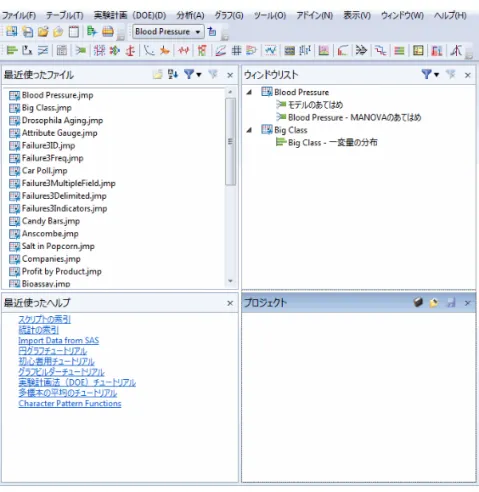The image size is (479, 492).
Task: Select Drosophila Aging.jmp in the recent files
Action: [62, 120]
